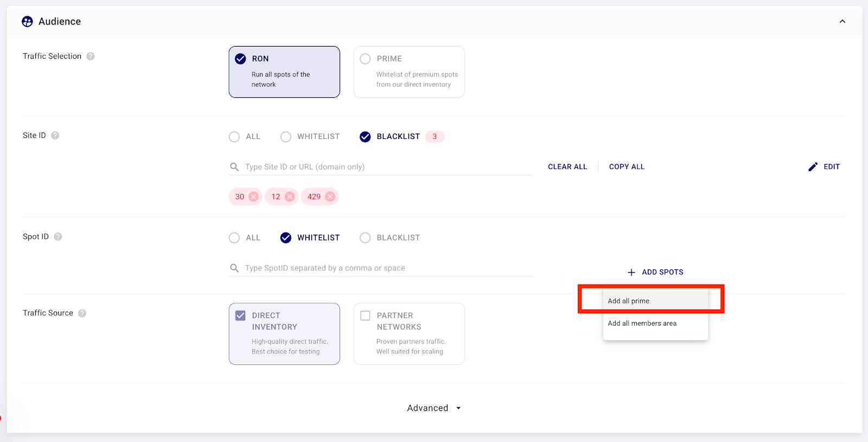Click the help icon next to Spot ID
This screenshot has width=868, height=442.
coord(58,237)
